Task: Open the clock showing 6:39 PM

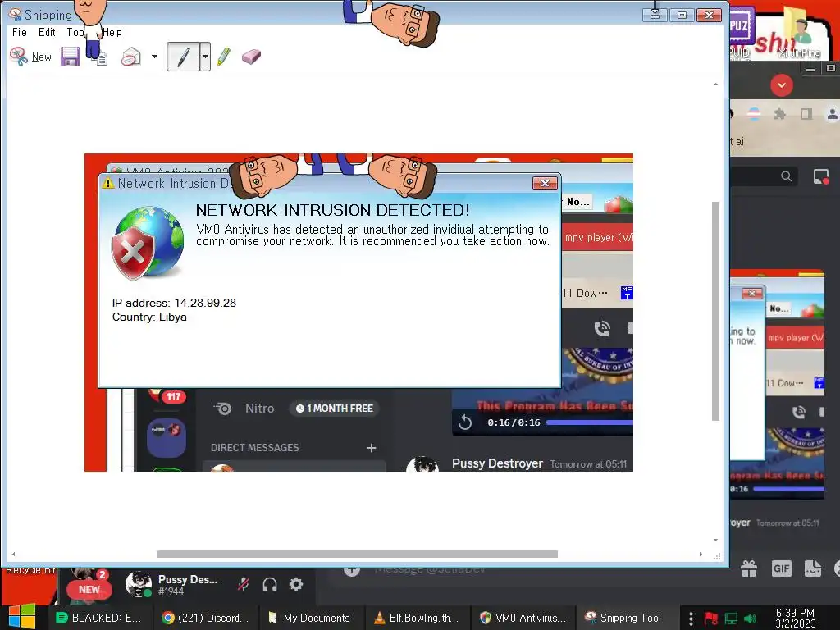Action: (x=796, y=618)
